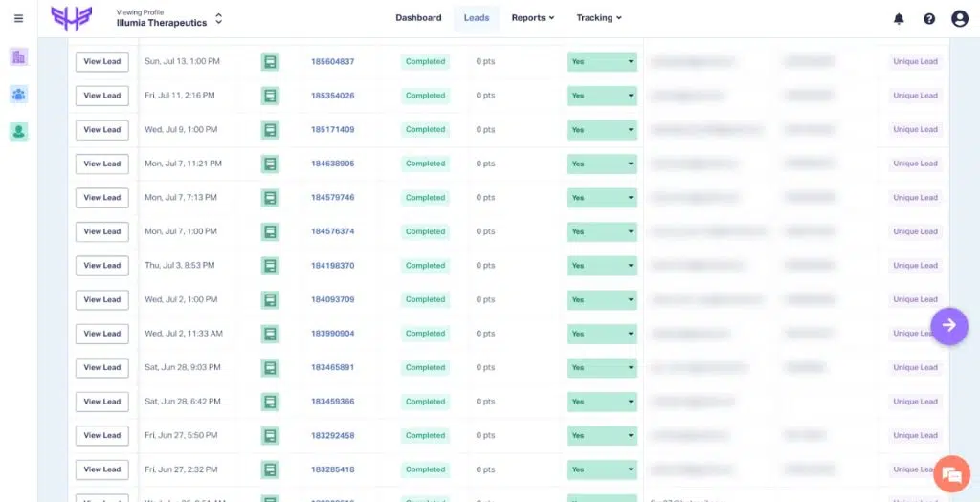Viewport: 980px width, 502px height.
Task: Click the green contact sidebar icon
Action: [18, 132]
